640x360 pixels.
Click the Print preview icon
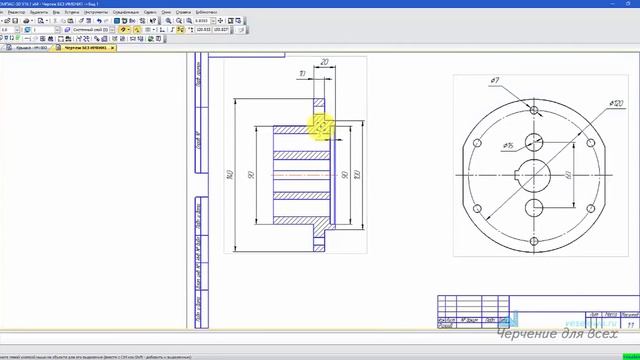tap(40, 20)
